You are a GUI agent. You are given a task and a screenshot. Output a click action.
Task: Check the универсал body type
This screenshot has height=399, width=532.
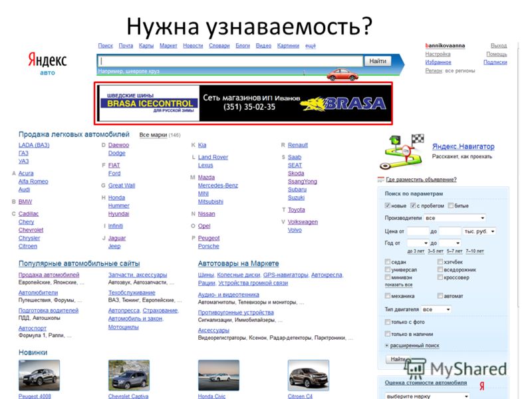point(388,269)
